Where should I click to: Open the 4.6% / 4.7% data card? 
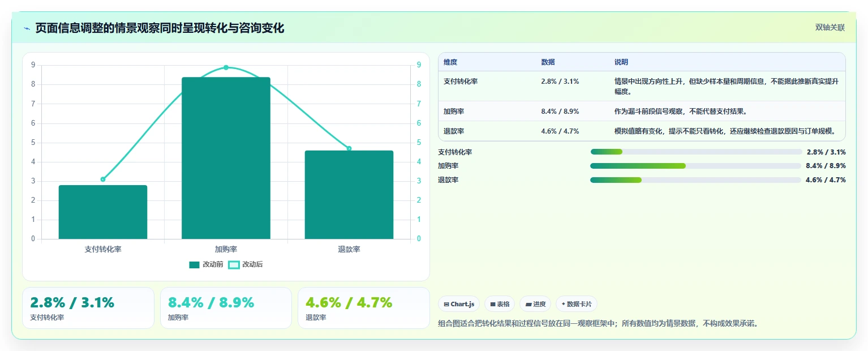pyautogui.click(x=364, y=308)
